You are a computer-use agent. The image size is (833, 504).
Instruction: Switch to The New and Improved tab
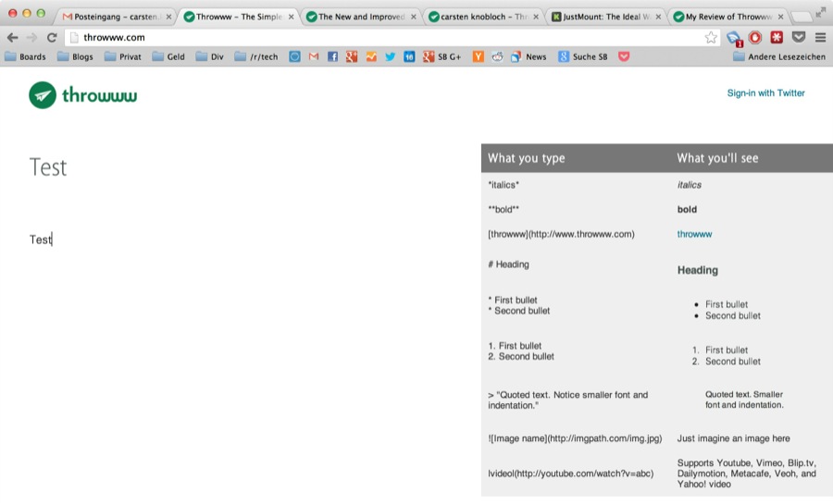pyautogui.click(x=361, y=17)
